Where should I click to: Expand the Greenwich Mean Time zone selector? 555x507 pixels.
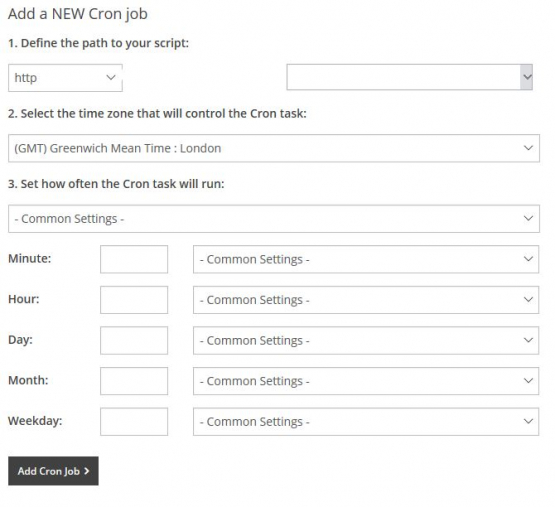coord(274,148)
